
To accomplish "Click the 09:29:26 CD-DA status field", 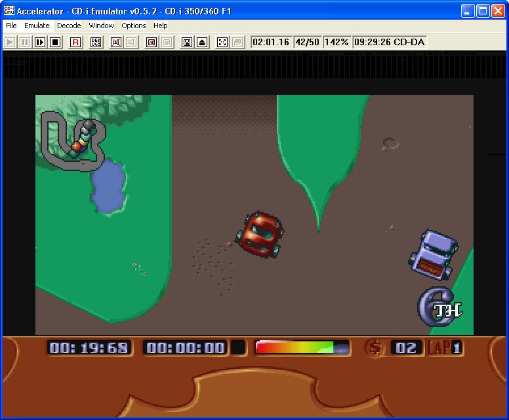I will (389, 42).
